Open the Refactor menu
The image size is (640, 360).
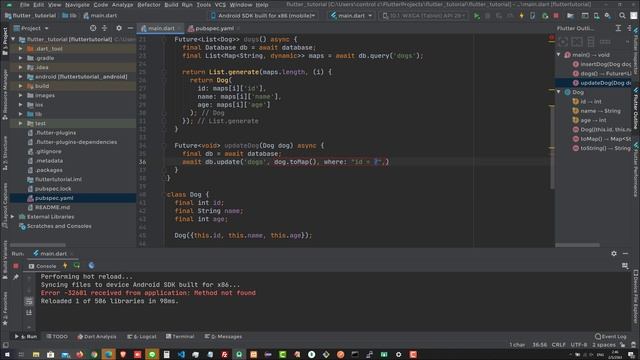[x=149, y=4]
